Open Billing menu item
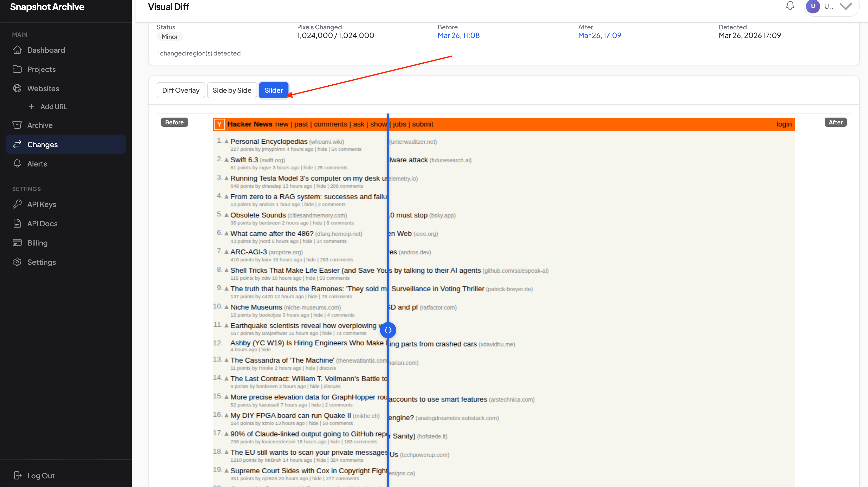This screenshot has height=487, width=868. point(38,243)
